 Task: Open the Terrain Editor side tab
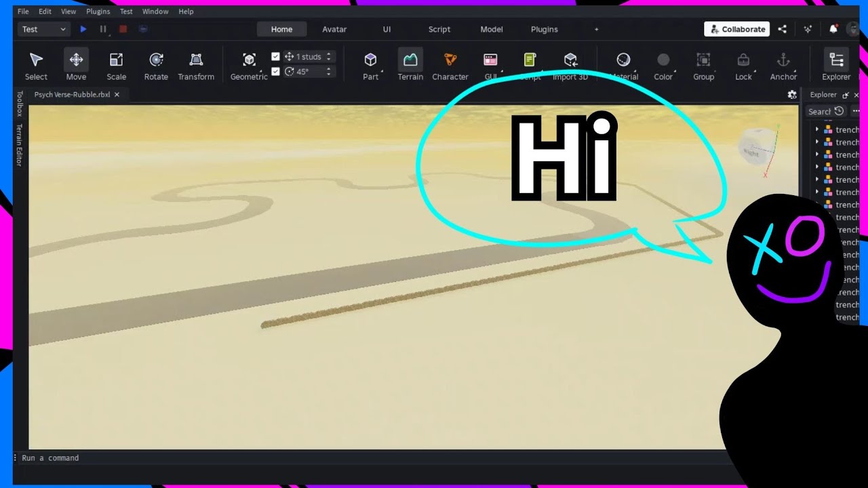(20, 144)
